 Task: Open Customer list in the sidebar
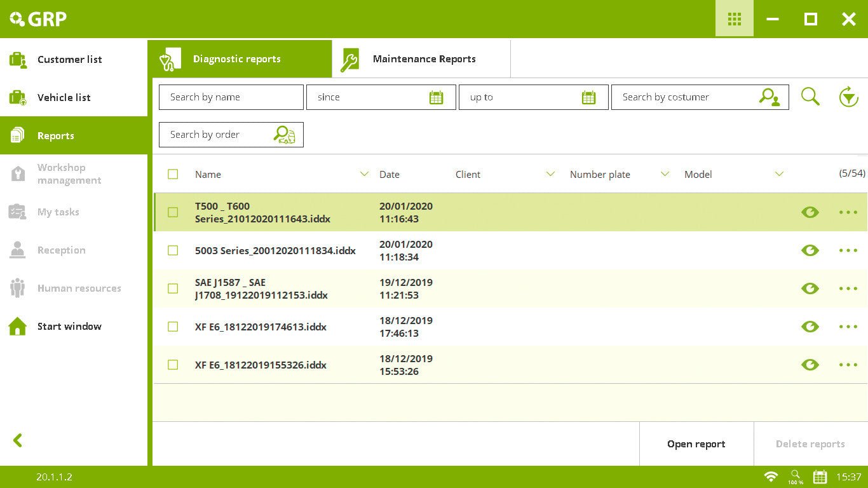click(69, 60)
